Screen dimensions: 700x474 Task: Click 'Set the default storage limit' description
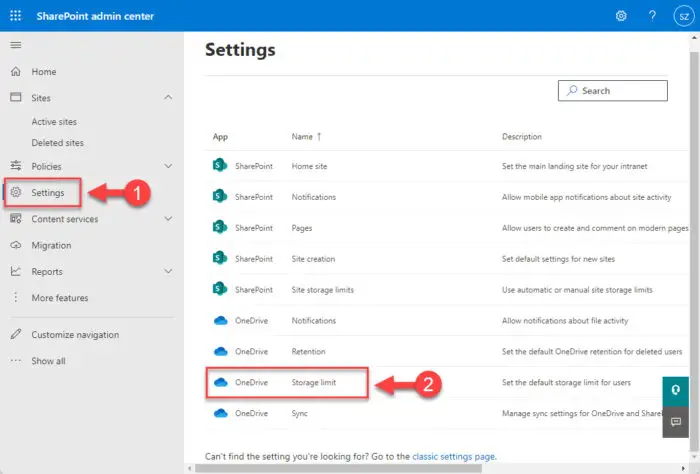(566, 383)
